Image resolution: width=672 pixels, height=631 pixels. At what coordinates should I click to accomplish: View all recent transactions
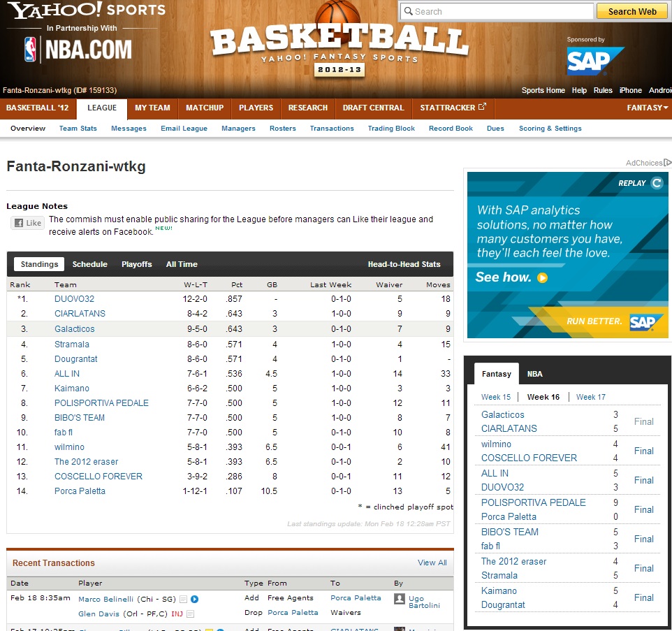tap(432, 563)
